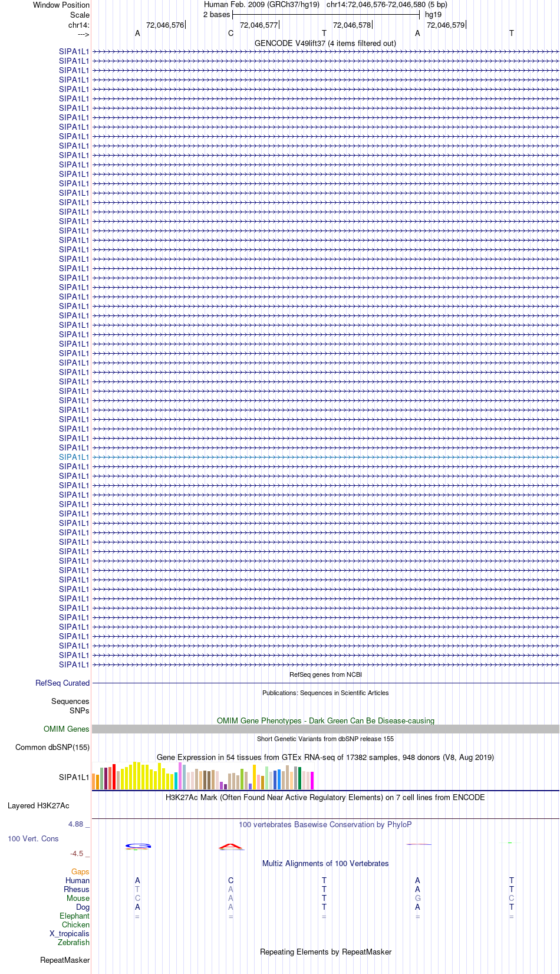This screenshot has height=974, width=560.
Task: Click the 'SNPs' track label
Action: click(x=79, y=710)
